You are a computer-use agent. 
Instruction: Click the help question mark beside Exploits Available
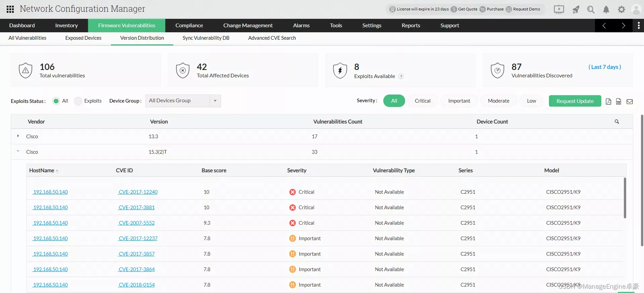401,76
